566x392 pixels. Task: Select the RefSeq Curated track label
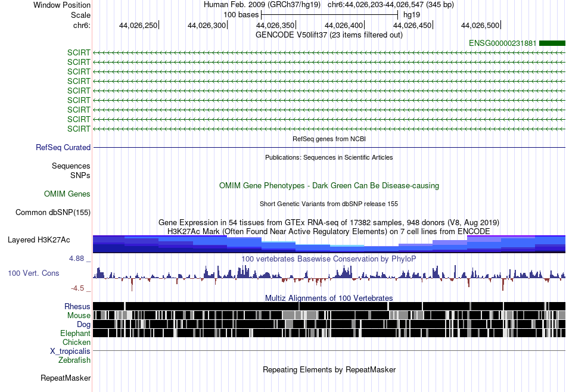click(x=63, y=147)
